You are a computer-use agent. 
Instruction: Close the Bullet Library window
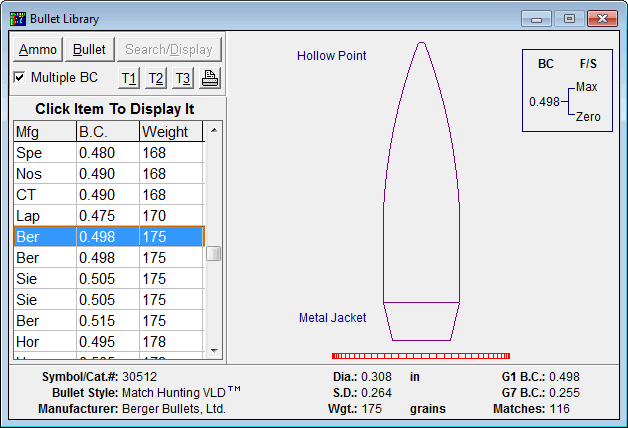pos(602,19)
